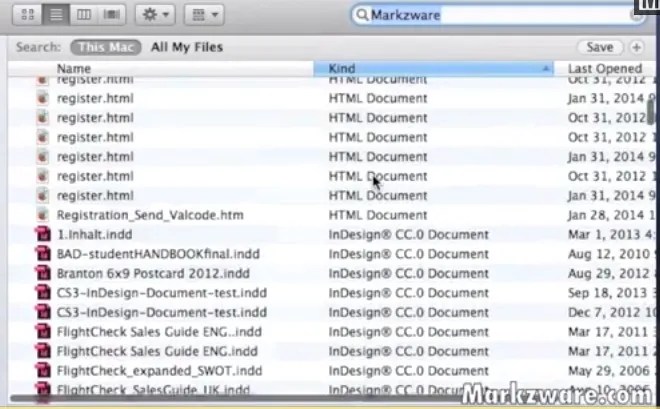Open the Arrange items dropdown
Image resolution: width=660 pixels, height=409 pixels.
pyautogui.click(x=204, y=15)
